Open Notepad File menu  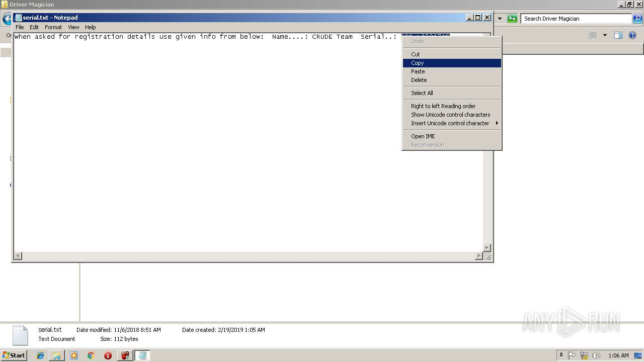pos(20,27)
